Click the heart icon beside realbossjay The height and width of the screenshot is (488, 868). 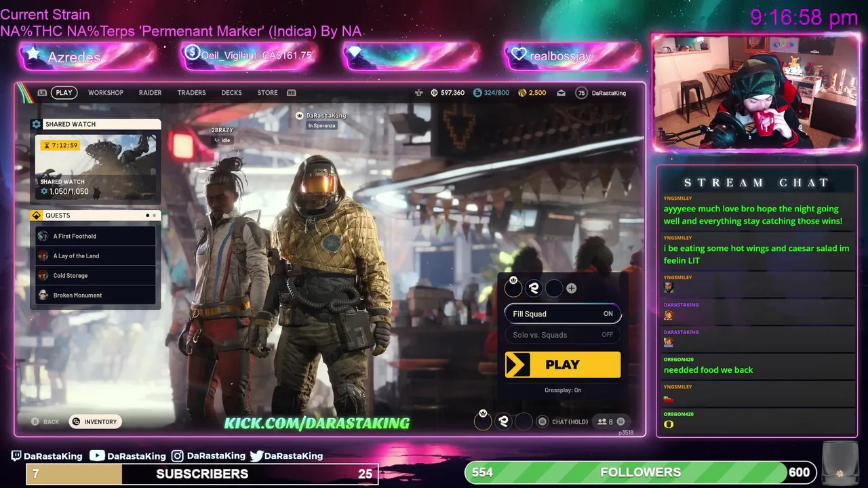[x=519, y=54]
